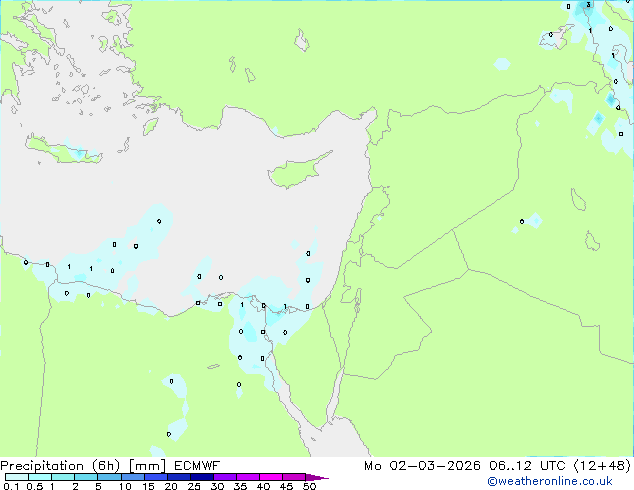Click the above-50 mm arrow tip of legend

[x=317, y=477]
